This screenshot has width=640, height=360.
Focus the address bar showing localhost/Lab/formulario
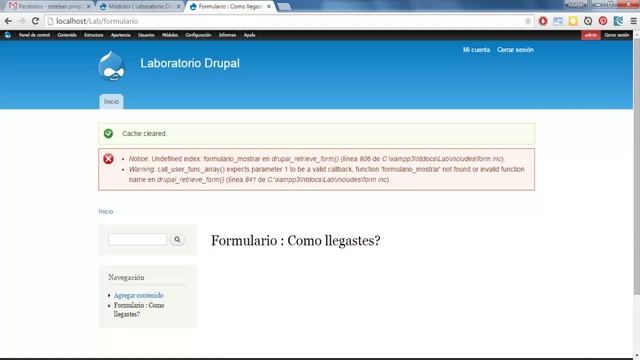(286, 21)
